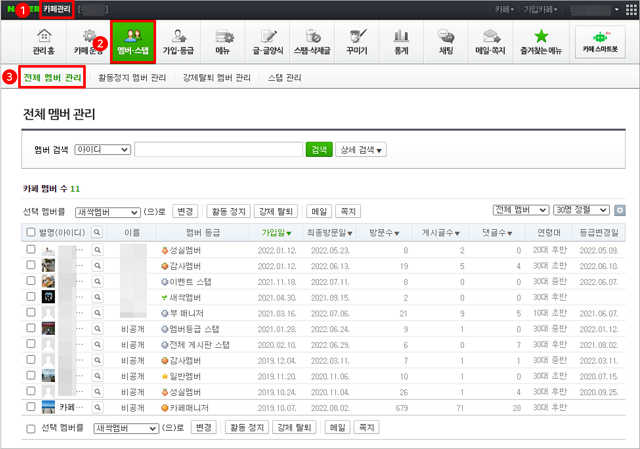Open the 스팸·삭제글 trash icon
Screen dimensions: 640x449
(313, 36)
